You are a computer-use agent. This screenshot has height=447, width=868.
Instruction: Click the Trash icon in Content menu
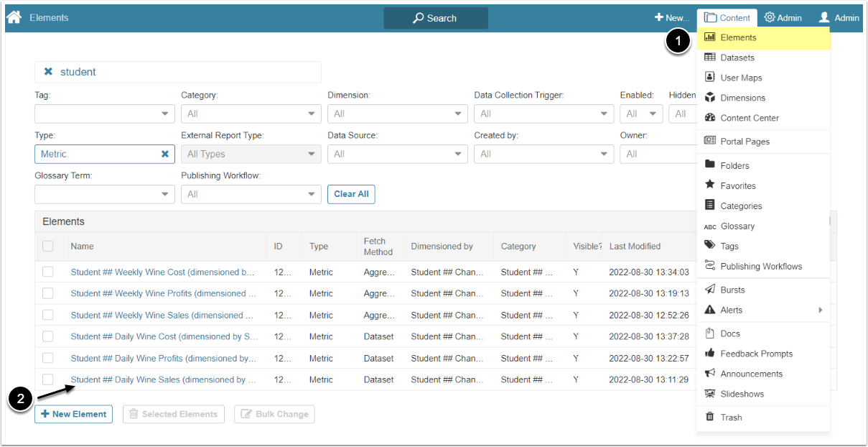pos(710,417)
